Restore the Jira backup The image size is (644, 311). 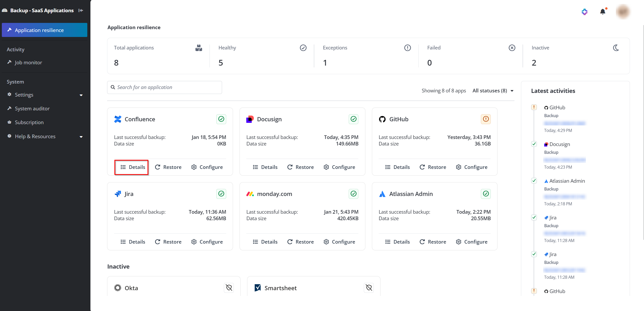pyautogui.click(x=168, y=242)
